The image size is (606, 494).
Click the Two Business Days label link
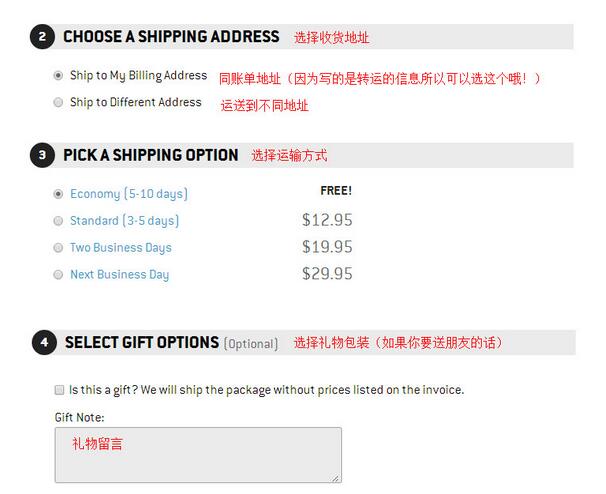click(121, 247)
